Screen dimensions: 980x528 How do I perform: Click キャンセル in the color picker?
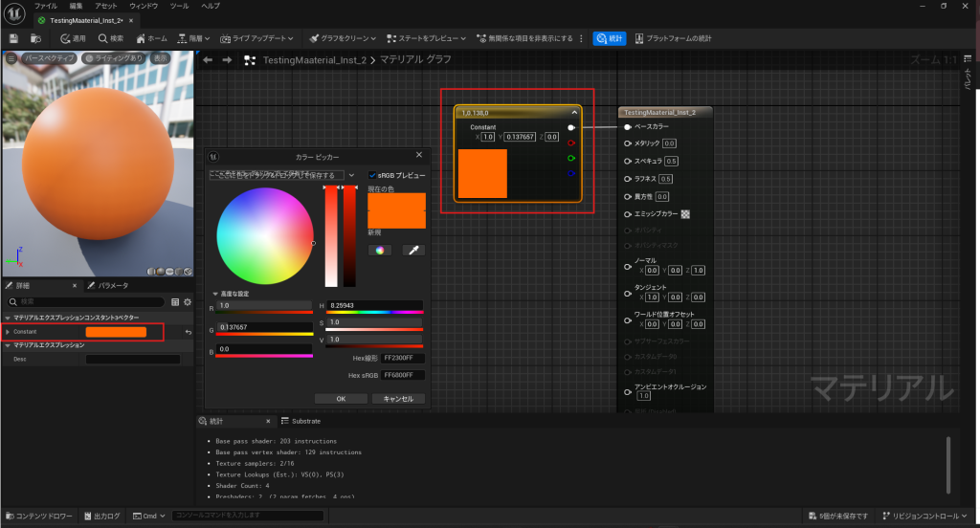point(397,398)
